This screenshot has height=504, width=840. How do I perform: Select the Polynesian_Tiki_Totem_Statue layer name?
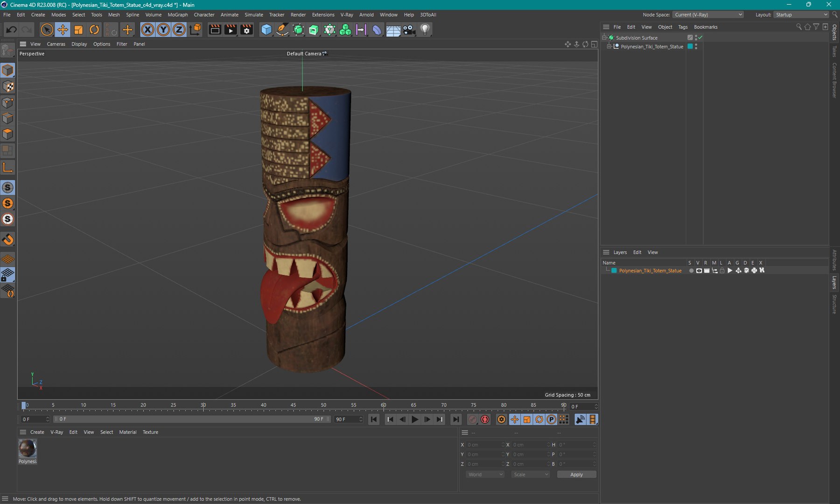coord(650,271)
